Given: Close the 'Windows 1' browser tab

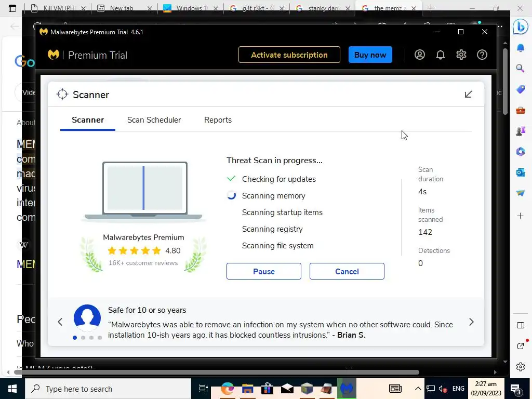Looking at the screenshot, I should click(x=216, y=8).
